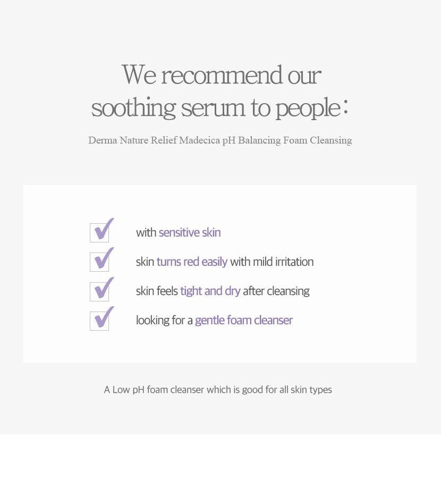The height and width of the screenshot is (504, 441).
Task: Click the purple "sensitive skin" text
Action: 190,232
